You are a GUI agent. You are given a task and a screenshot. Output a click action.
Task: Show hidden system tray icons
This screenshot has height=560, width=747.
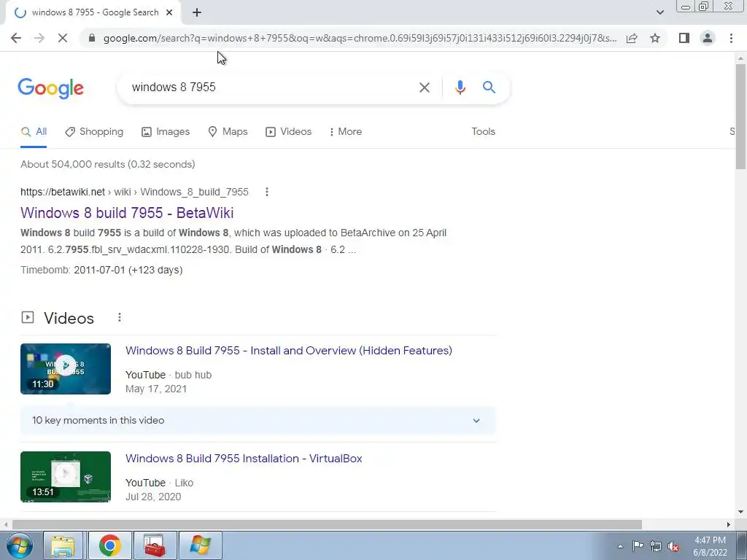coord(620,546)
